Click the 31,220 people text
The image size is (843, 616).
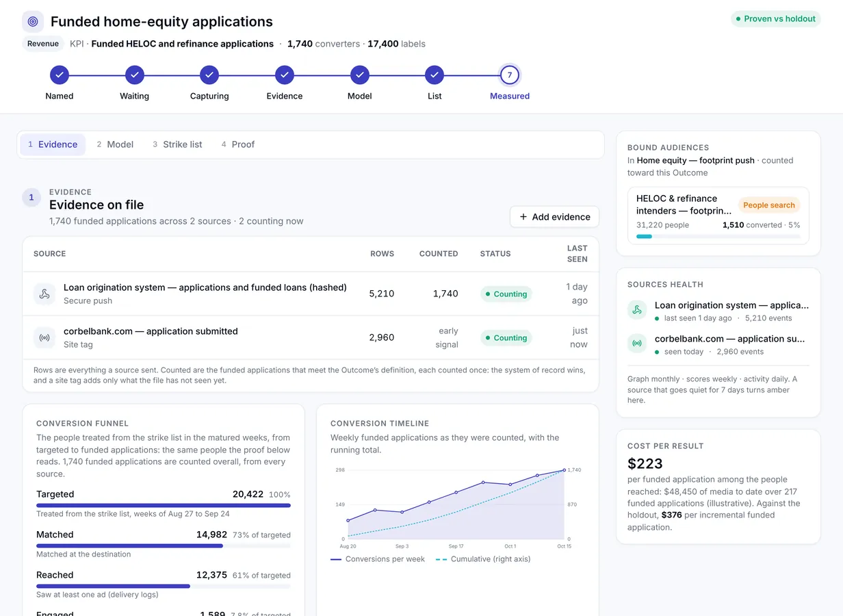tap(662, 225)
